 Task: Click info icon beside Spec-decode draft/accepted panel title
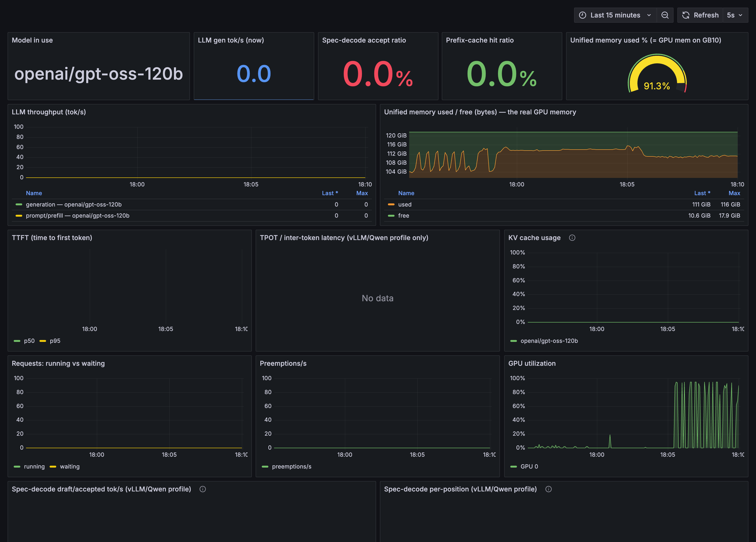pos(203,489)
